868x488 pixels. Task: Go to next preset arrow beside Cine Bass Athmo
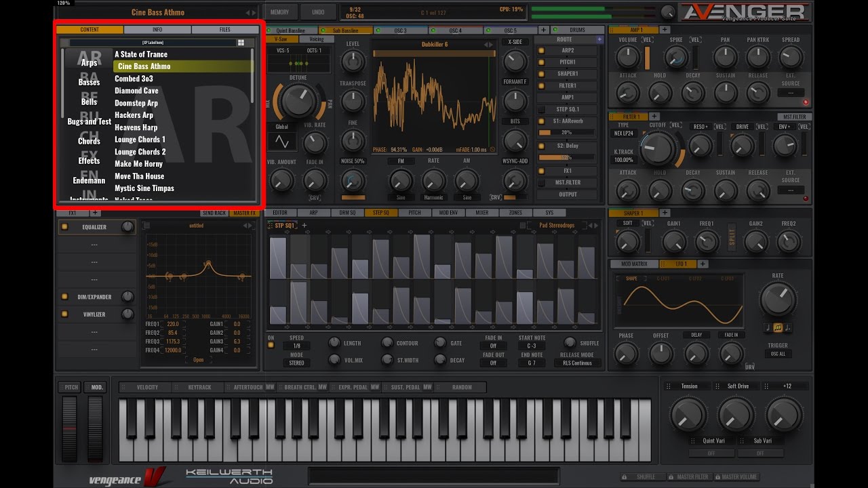[x=254, y=12]
